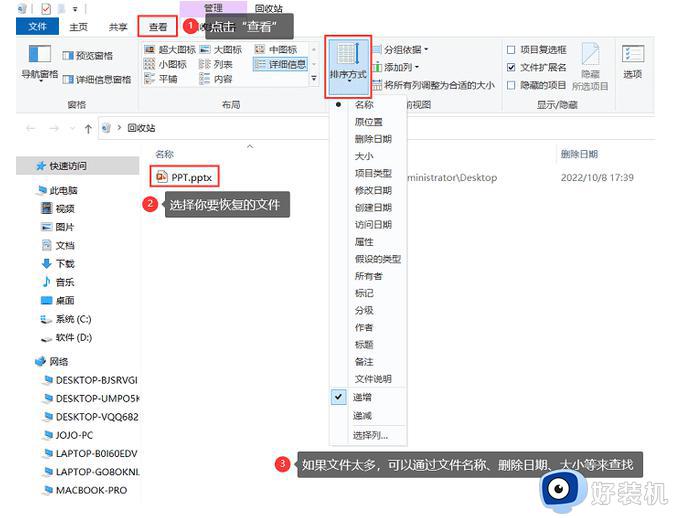Sort by 项目类型
This screenshot has height=518, width=676.
coord(373,173)
